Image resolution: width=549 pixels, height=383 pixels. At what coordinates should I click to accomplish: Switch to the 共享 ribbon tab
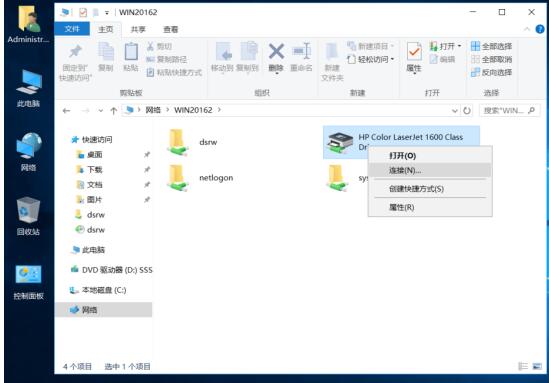coord(138,29)
